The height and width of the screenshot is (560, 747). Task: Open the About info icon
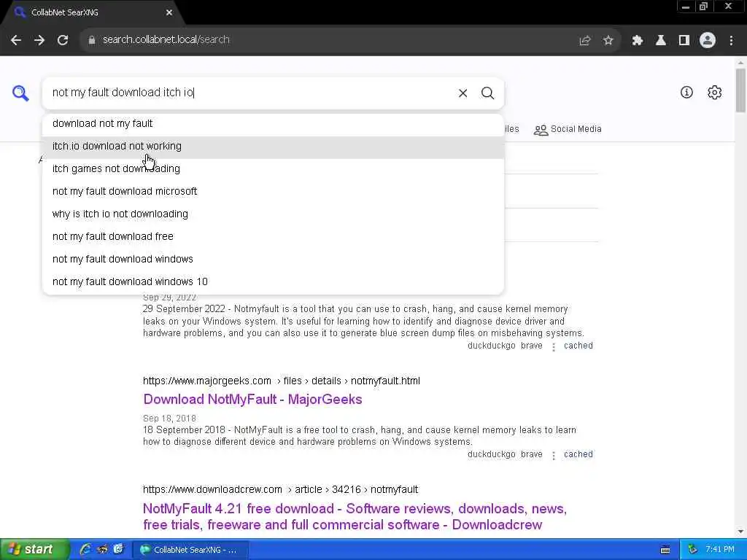click(x=686, y=93)
